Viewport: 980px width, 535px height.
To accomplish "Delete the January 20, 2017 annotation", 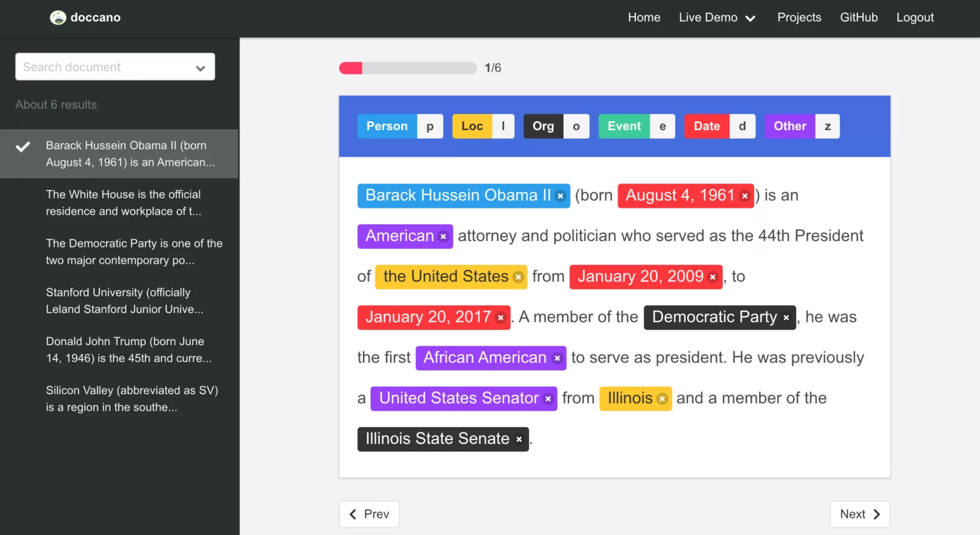I will click(501, 318).
